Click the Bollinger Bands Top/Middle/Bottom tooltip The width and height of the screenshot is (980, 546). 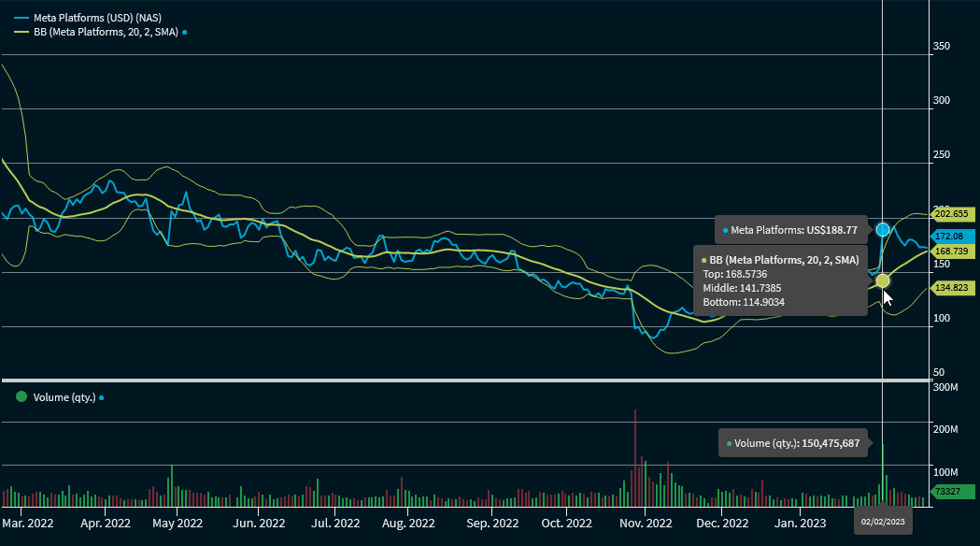783,281
